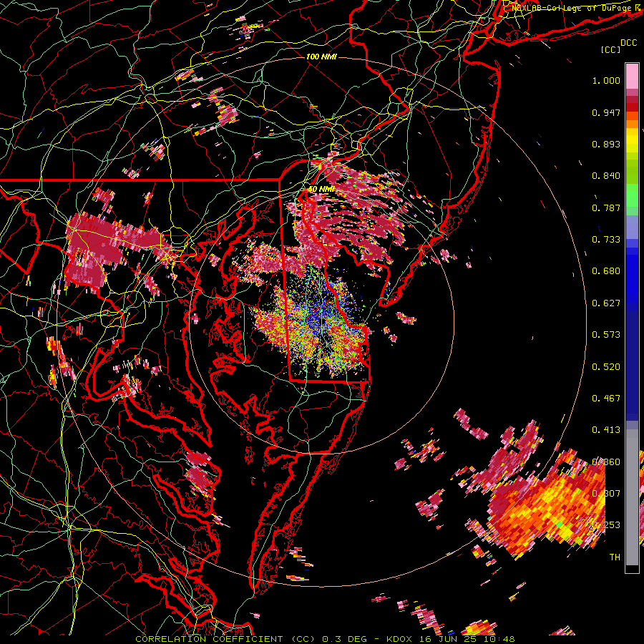The height and width of the screenshot is (644, 644).
Task: Select the 0.573 value on the color scale
Action: pos(606,335)
